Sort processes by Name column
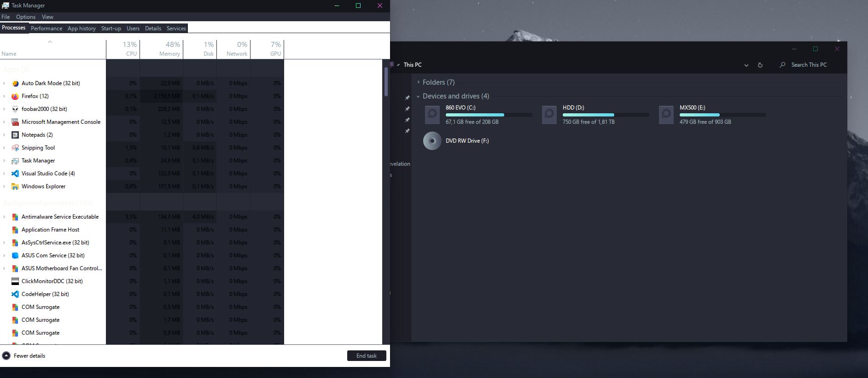The image size is (868, 378). tap(53, 49)
